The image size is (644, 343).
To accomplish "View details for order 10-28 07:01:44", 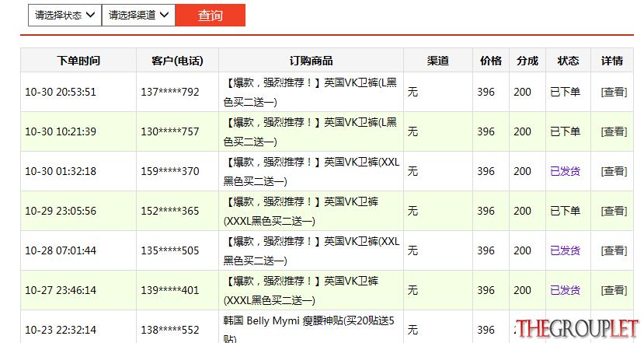I will (x=614, y=250).
